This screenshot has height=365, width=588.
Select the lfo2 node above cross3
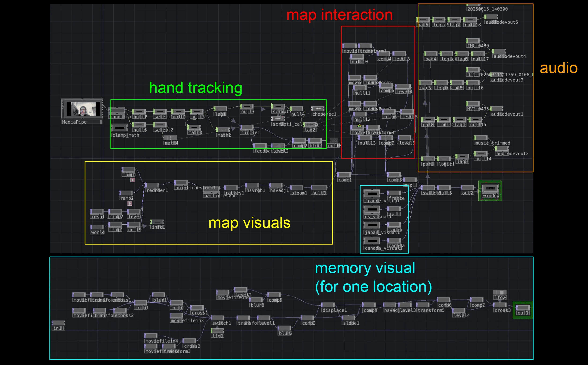(x=499, y=292)
